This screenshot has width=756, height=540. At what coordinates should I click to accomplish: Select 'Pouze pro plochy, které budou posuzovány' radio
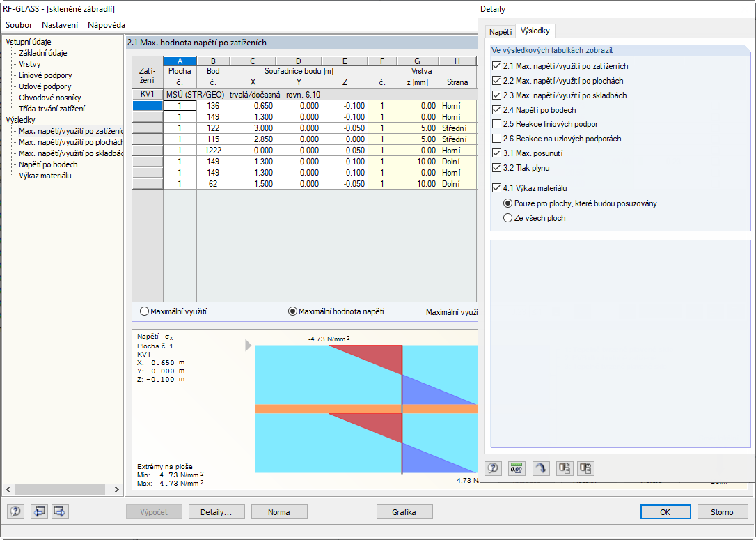(507, 203)
